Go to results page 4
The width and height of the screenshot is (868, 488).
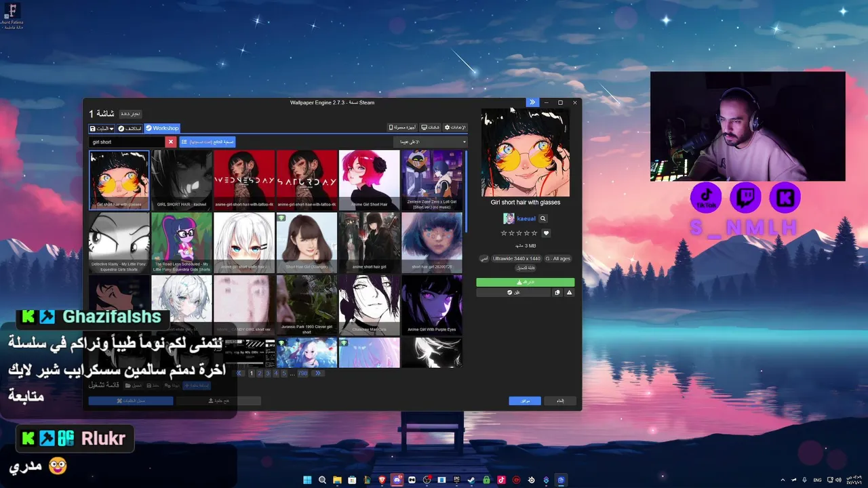[x=276, y=373]
